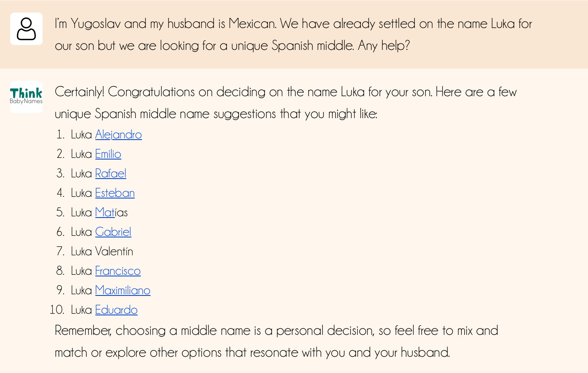Click the Think Baby Names logo
The width and height of the screenshot is (588, 373).
[x=26, y=97]
